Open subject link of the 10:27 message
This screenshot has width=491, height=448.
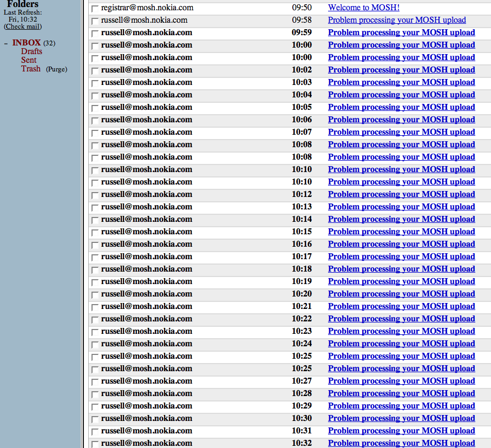pos(402,381)
